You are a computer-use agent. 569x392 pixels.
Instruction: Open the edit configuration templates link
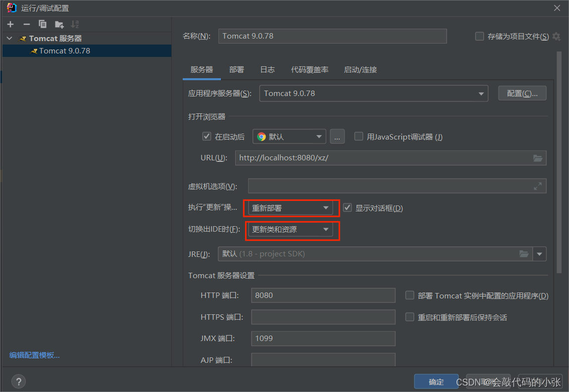point(35,355)
